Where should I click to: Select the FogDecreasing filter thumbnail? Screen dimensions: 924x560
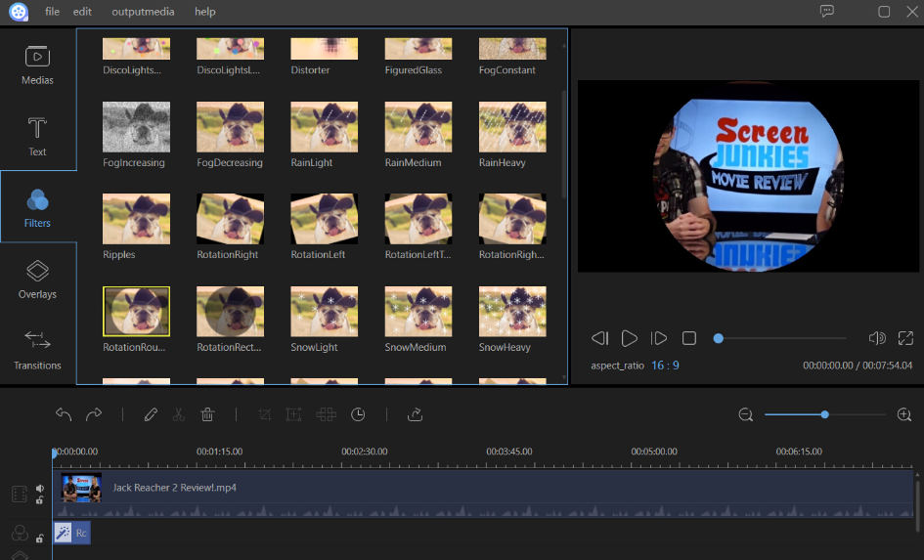(x=231, y=127)
